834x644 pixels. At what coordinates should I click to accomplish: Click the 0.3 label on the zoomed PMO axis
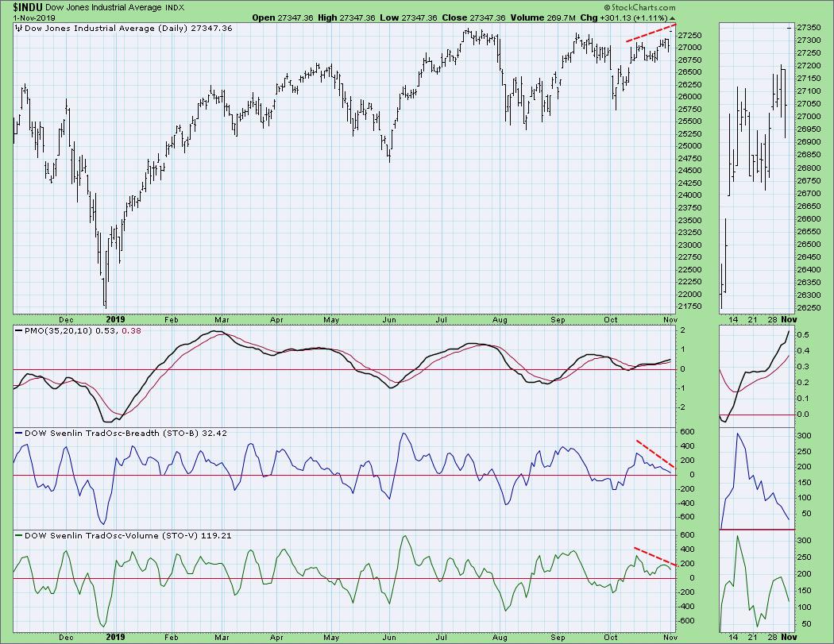803,367
